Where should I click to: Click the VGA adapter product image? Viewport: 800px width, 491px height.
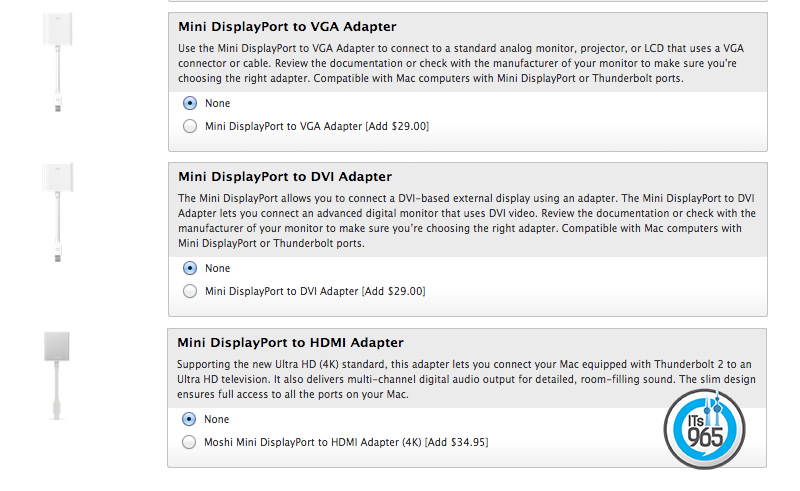coord(58,58)
